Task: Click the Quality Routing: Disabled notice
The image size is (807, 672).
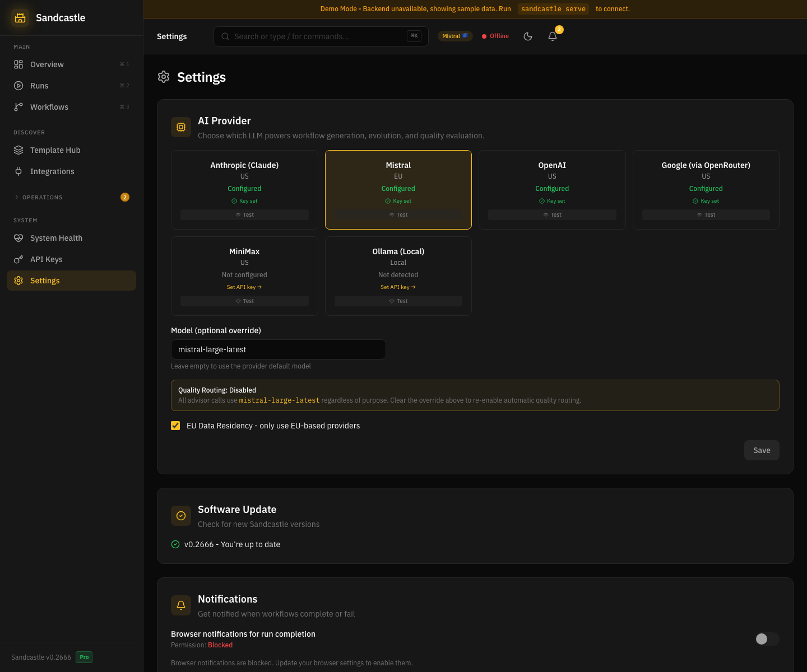Action: (x=475, y=395)
